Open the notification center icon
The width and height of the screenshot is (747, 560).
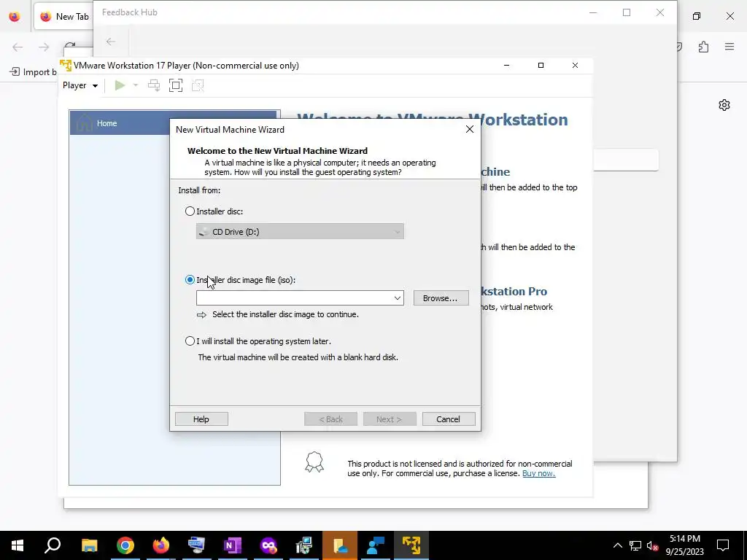pyautogui.click(x=723, y=545)
